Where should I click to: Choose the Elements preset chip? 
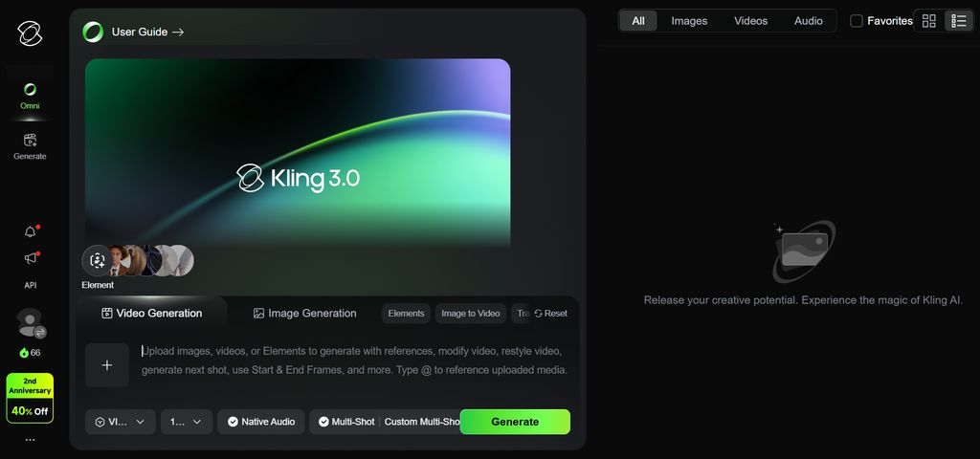406,314
